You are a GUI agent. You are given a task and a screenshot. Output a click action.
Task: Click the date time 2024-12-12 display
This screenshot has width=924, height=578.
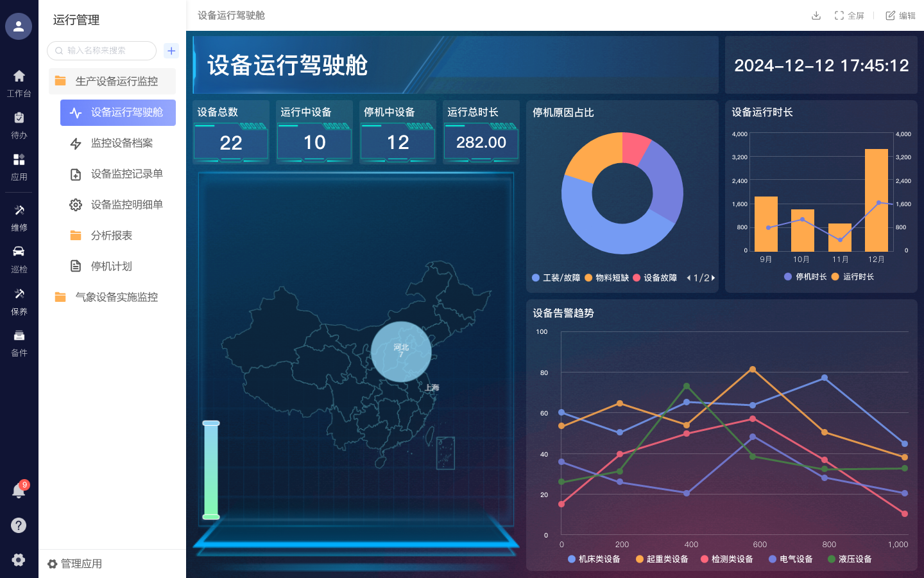coord(821,66)
